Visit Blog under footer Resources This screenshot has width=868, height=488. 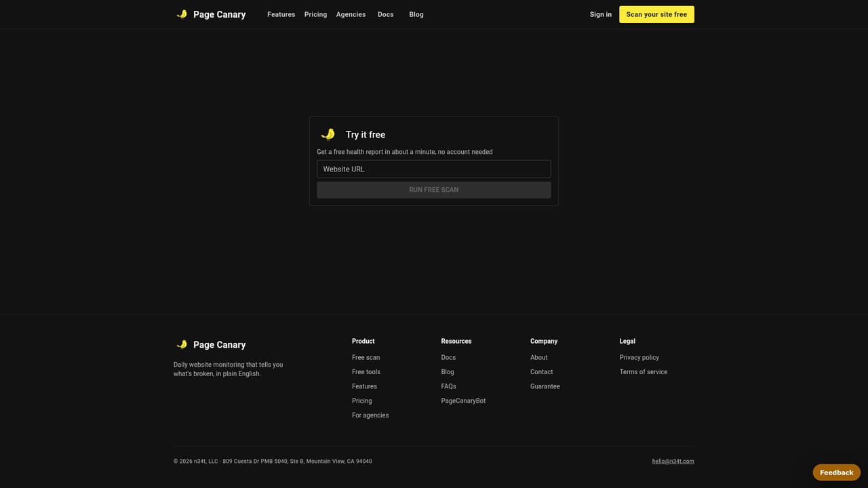(x=448, y=371)
